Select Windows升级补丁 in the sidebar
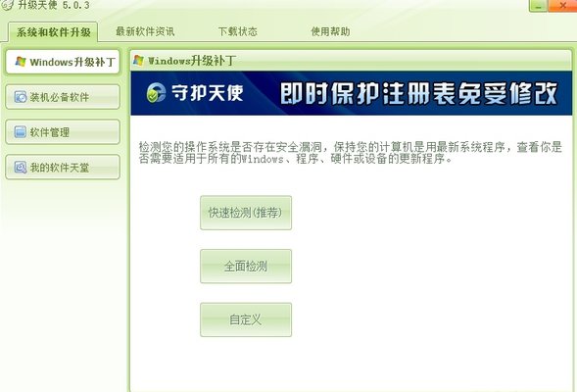 63,62
